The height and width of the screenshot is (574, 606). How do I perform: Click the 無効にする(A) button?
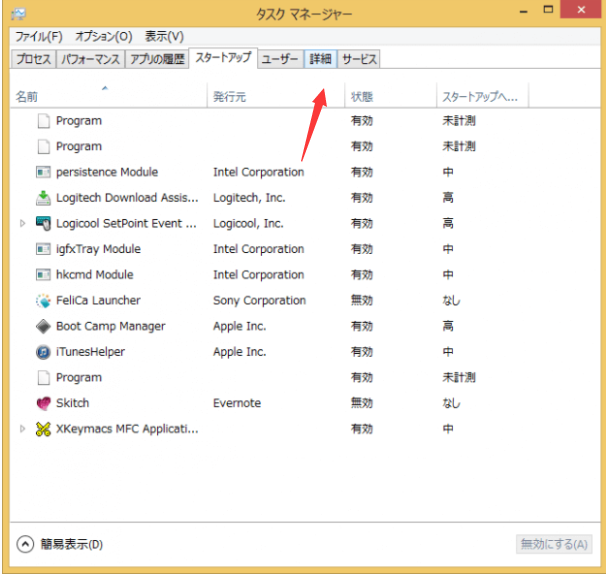tap(554, 544)
